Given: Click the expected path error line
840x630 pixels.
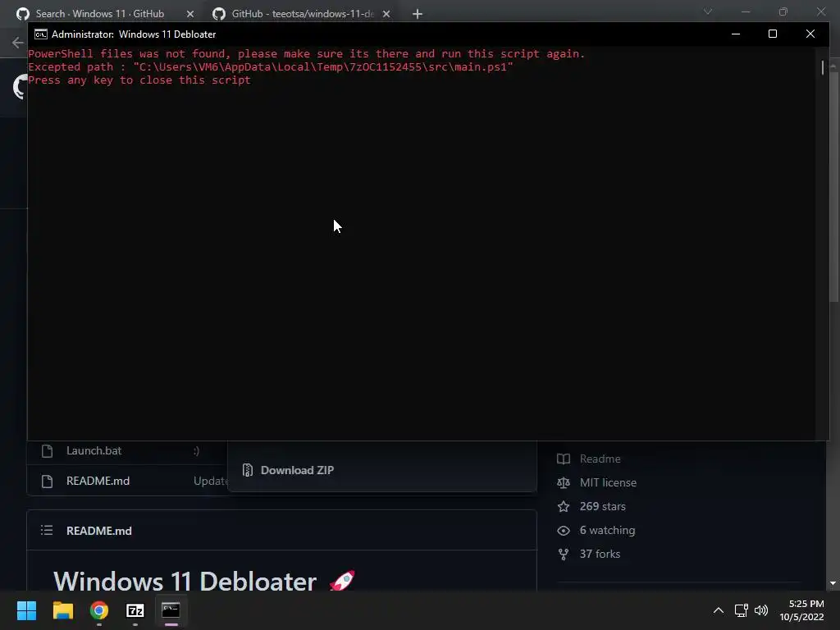Looking at the screenshot, I should [x=271, y=67].
